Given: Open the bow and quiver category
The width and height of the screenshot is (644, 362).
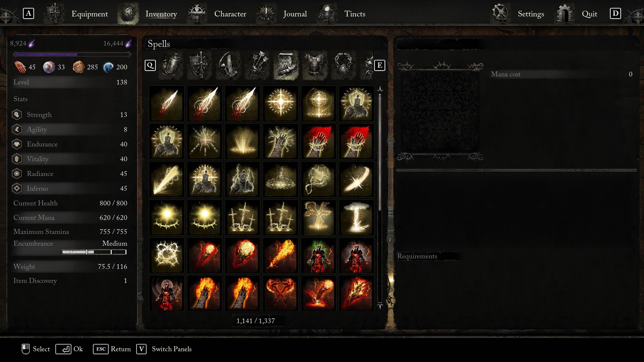Looking at the screenshot, I should pos(228,65).
